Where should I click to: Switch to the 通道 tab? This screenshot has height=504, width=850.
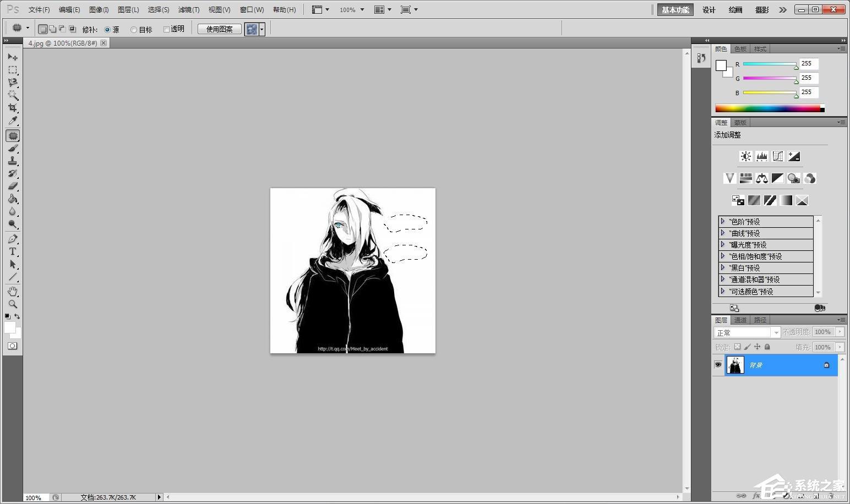tap(740, 320)
